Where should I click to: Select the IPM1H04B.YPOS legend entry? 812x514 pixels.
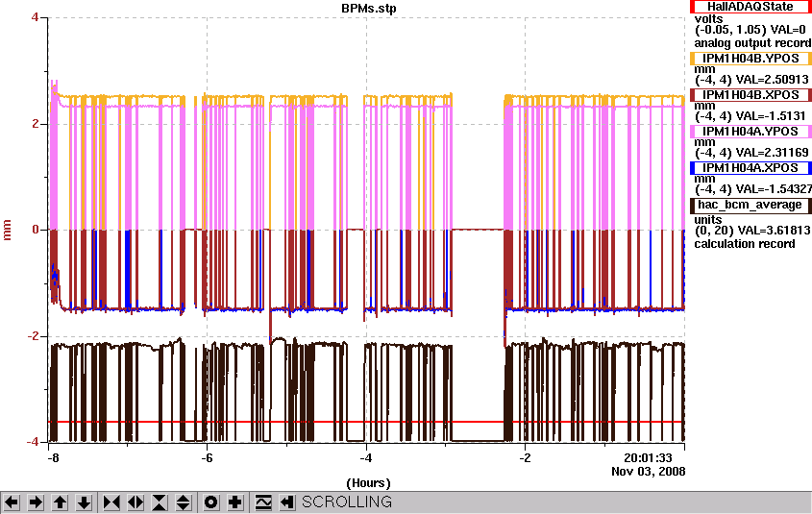pyautogui.click(x=750, y=59)
